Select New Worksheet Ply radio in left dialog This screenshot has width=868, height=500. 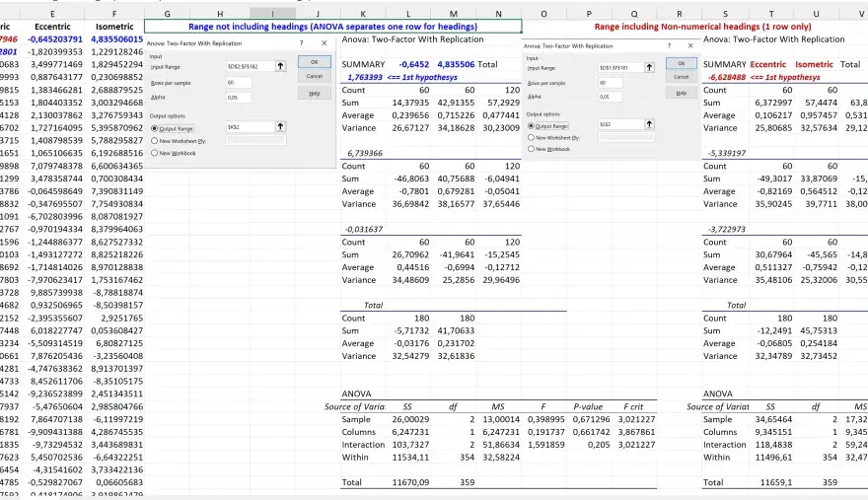click(155, 141)
